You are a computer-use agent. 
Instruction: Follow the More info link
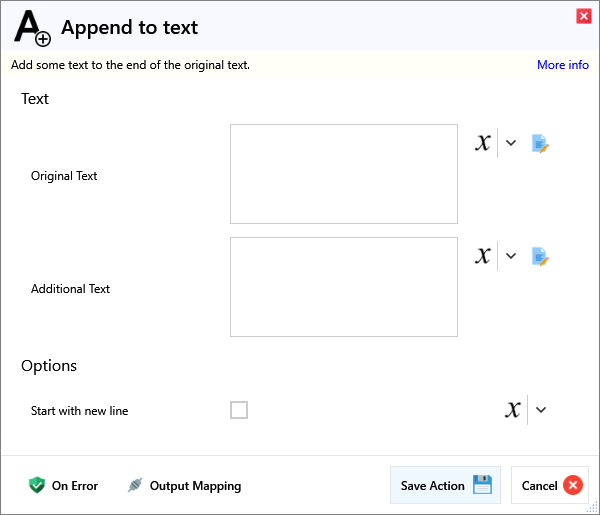coord(562,65)
